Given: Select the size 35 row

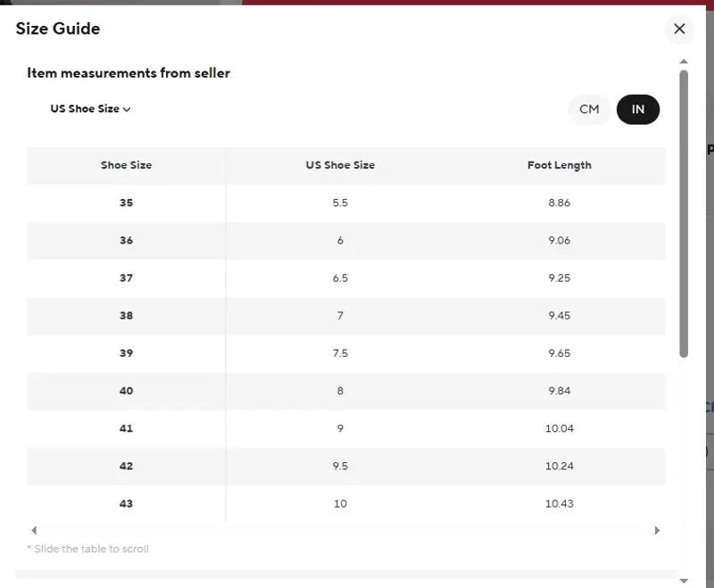Looking at the screenshot, I should click(346, 203).
